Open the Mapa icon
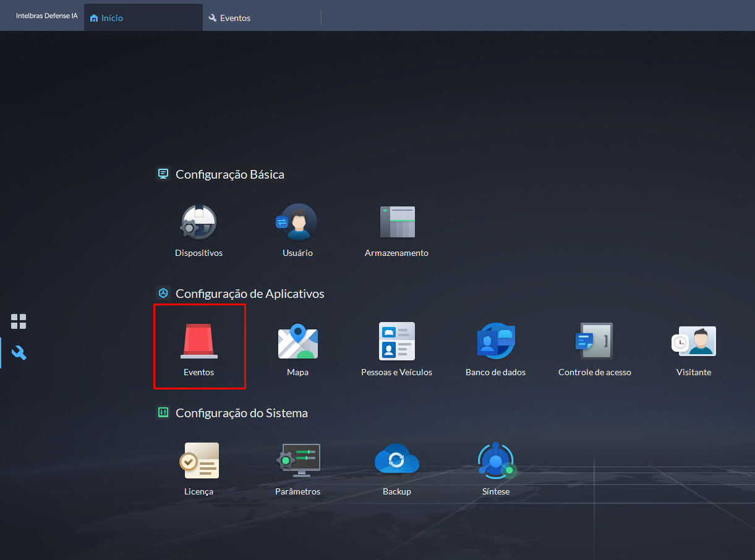Image resolution: width=755 pixels, height=560 pixels. (298, 342)
